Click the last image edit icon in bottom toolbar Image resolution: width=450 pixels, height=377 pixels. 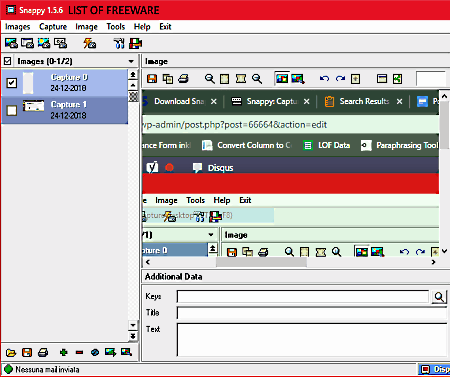[x=126, y=352]
